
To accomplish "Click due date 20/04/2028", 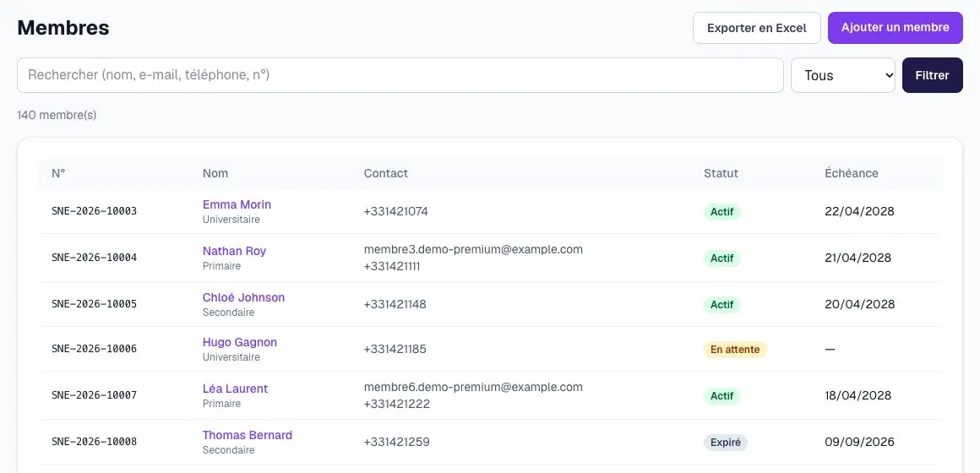I will point(860,304).
